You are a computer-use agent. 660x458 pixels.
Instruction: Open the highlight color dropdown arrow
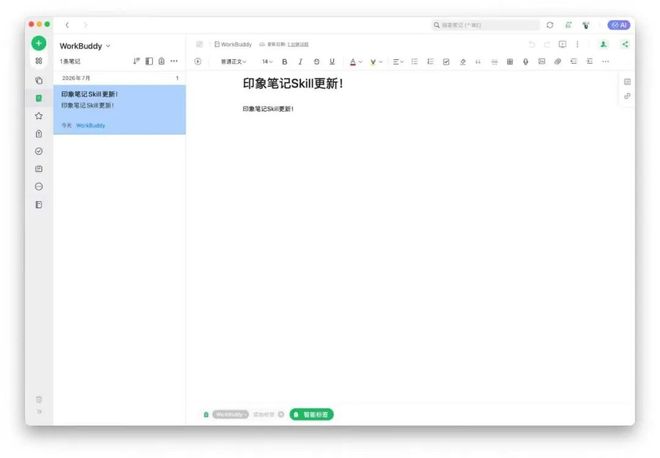coord(381,62)
